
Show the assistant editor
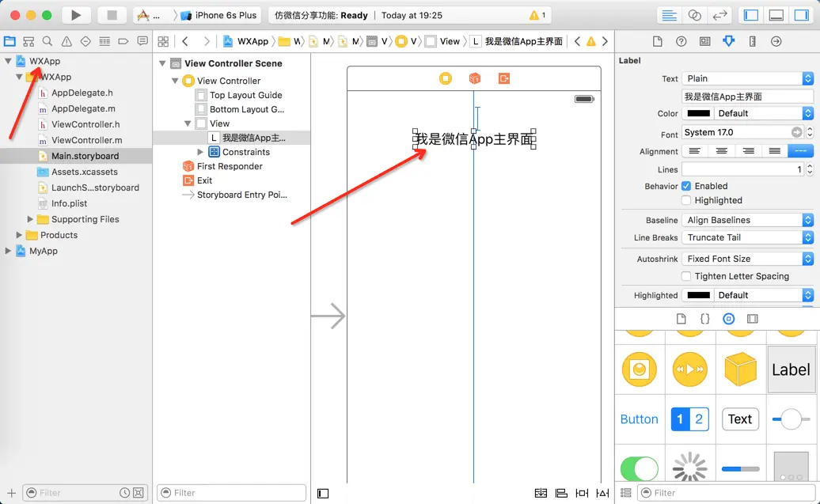(694, 15)
